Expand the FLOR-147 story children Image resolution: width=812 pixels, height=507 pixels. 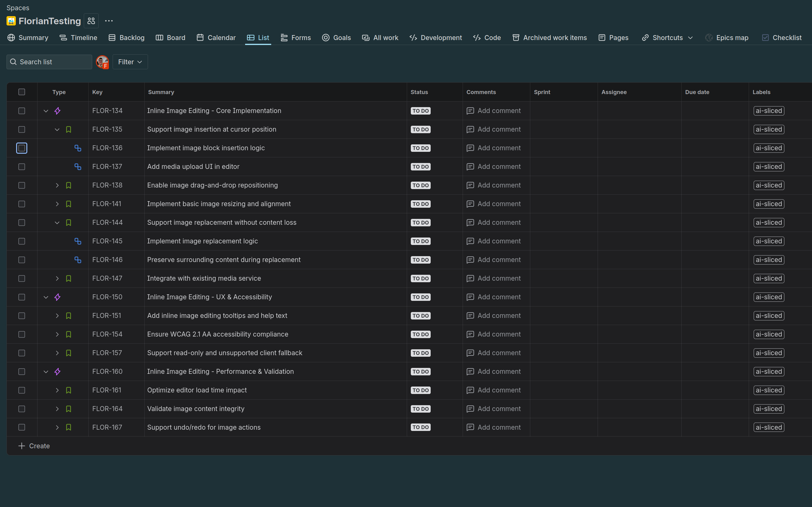[57, 278]
